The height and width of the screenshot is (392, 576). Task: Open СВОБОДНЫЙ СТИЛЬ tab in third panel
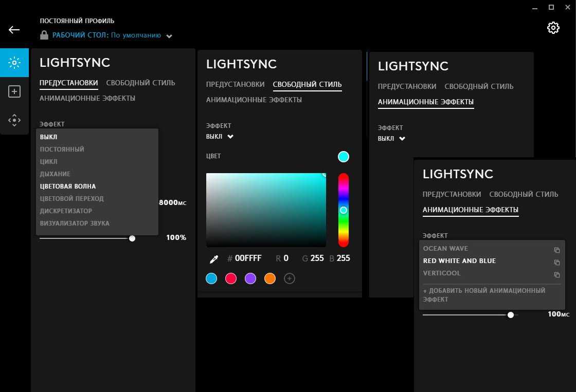click(x=479, y=87)
